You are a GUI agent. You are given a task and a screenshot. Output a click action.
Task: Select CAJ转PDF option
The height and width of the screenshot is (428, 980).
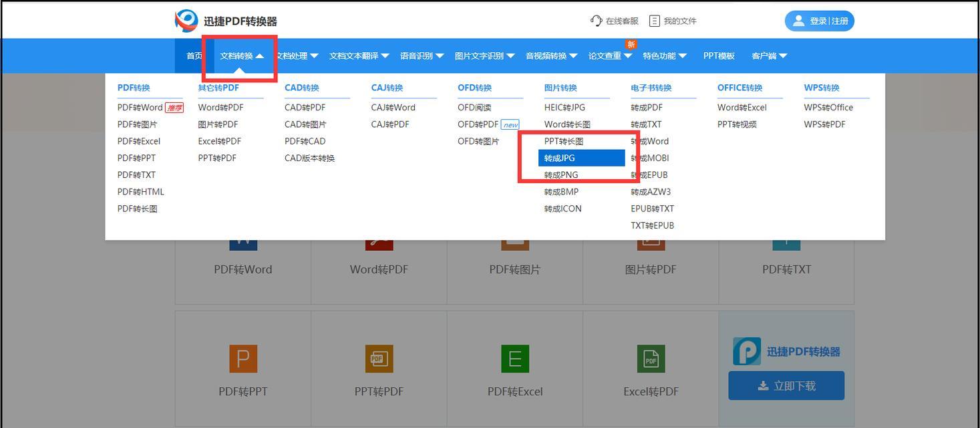pos(391,124)
